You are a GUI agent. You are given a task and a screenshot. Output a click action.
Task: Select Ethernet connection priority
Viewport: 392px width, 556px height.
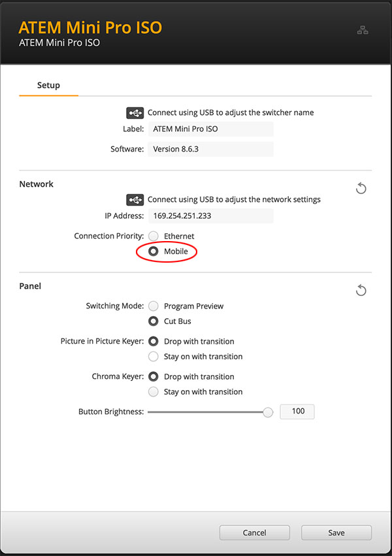(154, 236)
